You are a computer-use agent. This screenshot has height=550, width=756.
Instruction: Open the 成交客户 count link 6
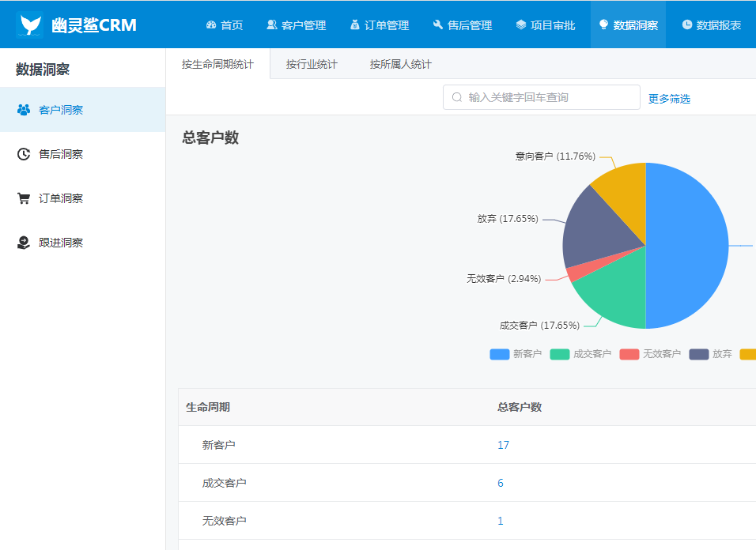[x=501, y=483]
